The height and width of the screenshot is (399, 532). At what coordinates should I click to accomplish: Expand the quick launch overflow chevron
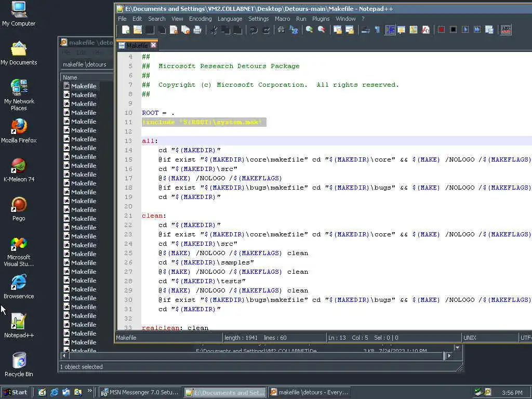point(89,391)
